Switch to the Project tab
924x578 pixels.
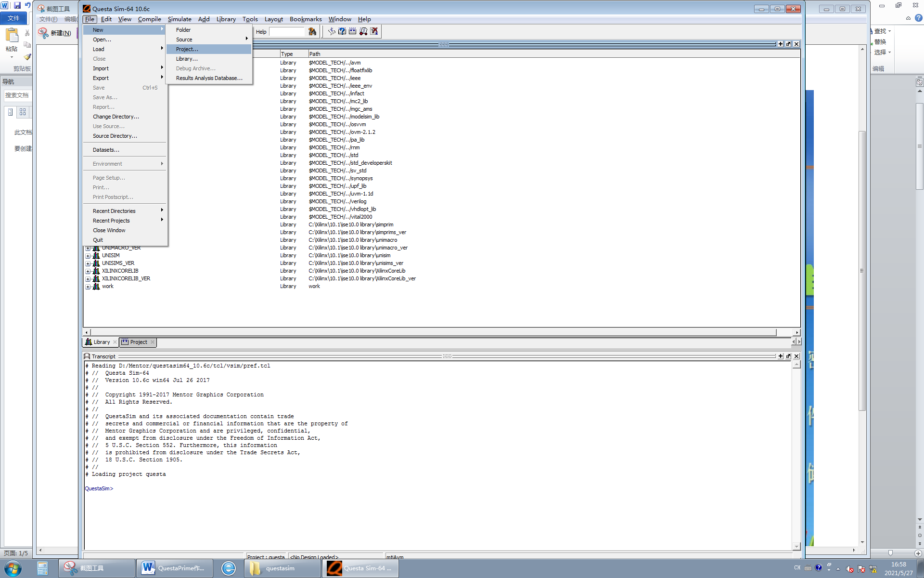point(138,342)
